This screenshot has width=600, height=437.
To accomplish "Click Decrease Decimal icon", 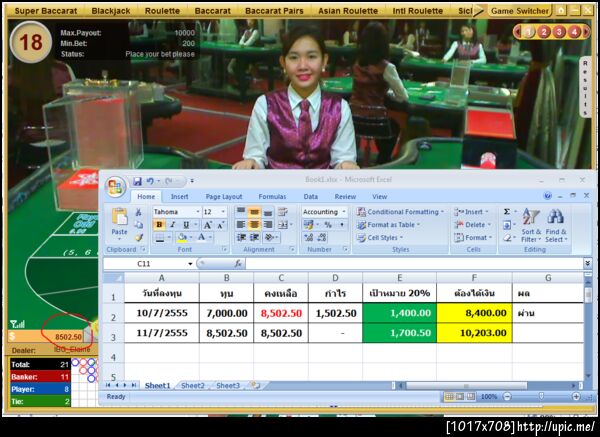I will point(322,238).
